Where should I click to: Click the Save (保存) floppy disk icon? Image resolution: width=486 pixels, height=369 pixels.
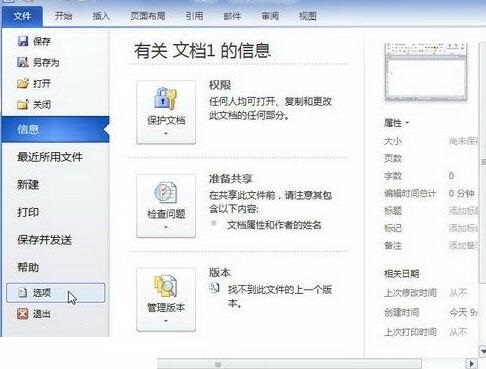23,41
